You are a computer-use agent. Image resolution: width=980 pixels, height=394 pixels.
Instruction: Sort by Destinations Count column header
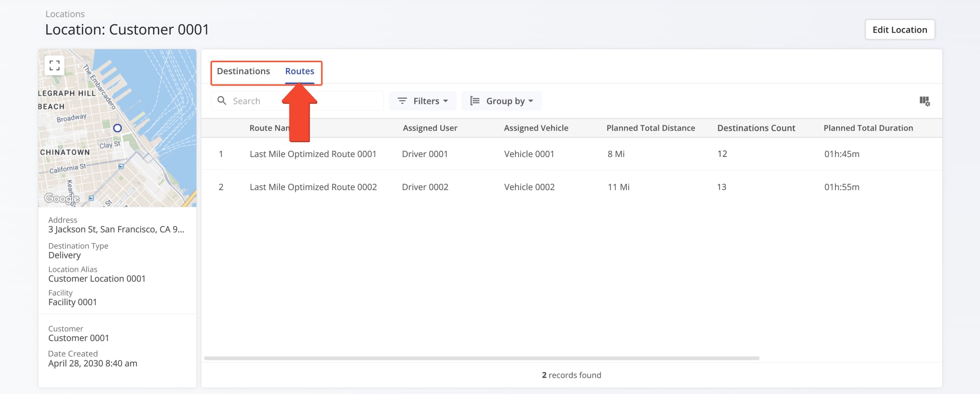point(756,128)
